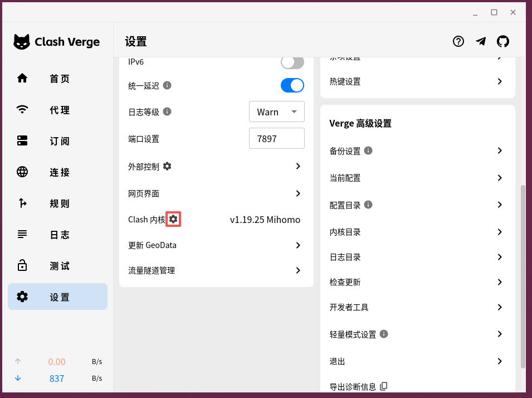Open the 订阅 sidebar item
This screenshot has height=398, width=532.
coord(58,140)
